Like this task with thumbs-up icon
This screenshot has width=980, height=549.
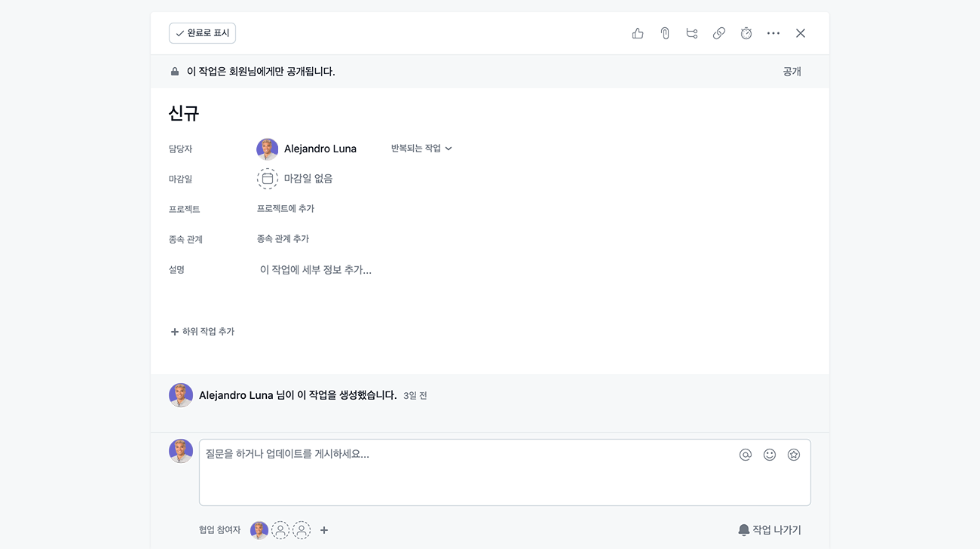(x=638, y=33)
